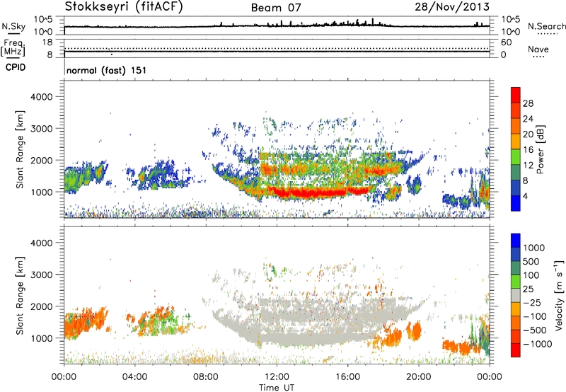The image size is (566, 392).
Task: Click the "04:00" time axis label
Action: click(134, 377)
